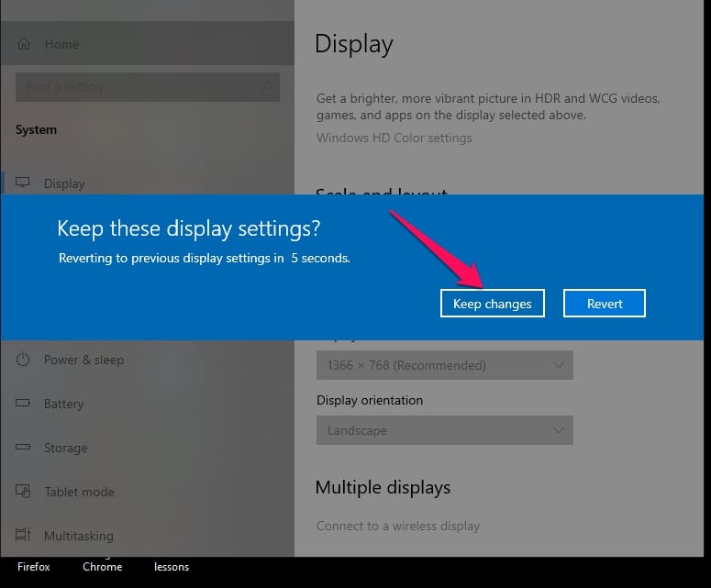The width and height of the screenshot is (711, 588).
Task: Click the Firefox desktop label
Action: (x=34, y=567)
